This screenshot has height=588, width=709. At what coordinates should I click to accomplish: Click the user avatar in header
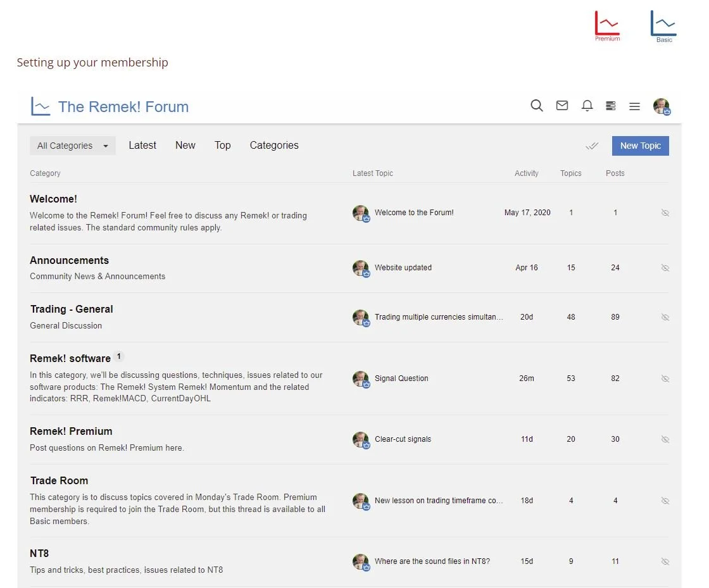(x=662, y=106)
